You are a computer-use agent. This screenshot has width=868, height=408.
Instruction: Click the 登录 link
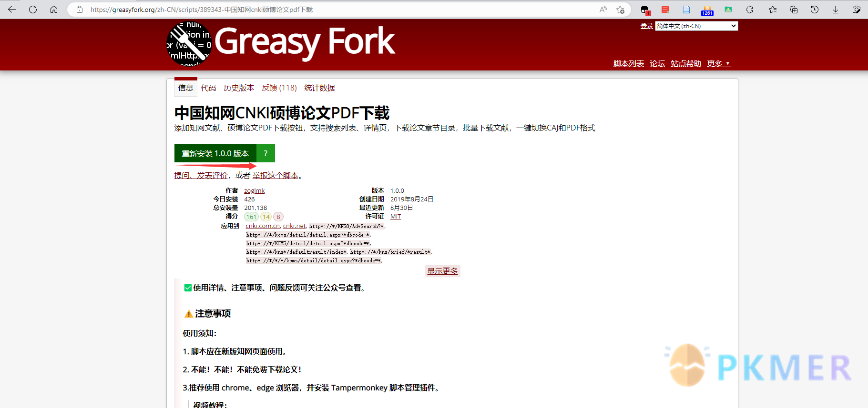pos(646,26)
